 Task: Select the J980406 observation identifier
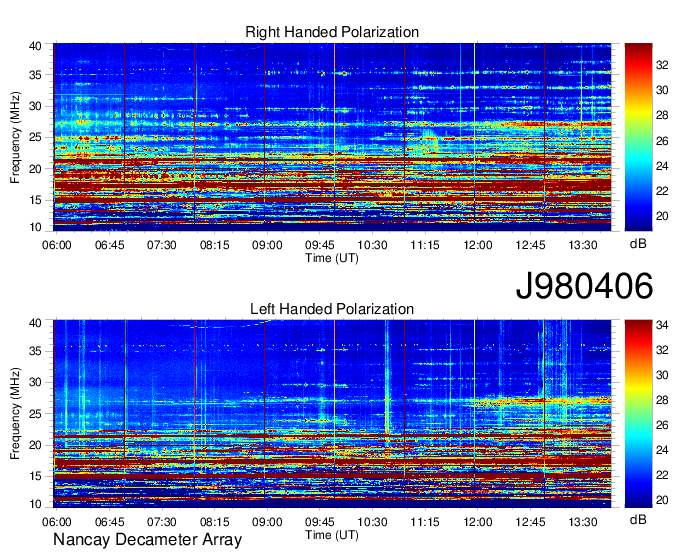(x=584, y=286)
